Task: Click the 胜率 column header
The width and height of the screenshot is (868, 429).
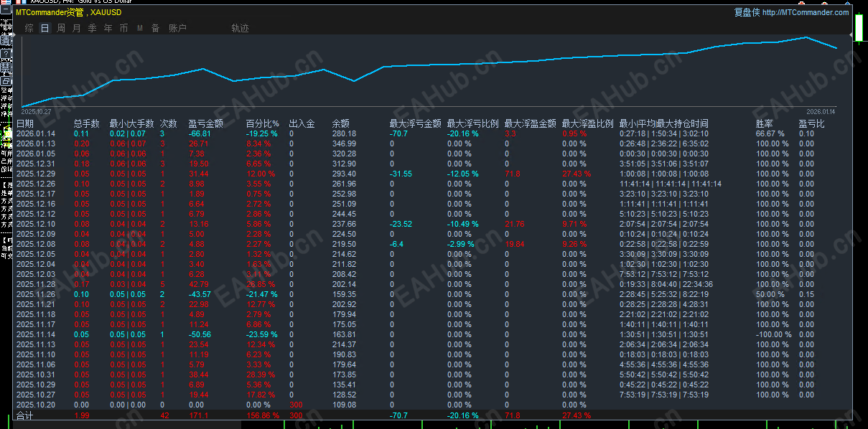Action: point(765,123)
